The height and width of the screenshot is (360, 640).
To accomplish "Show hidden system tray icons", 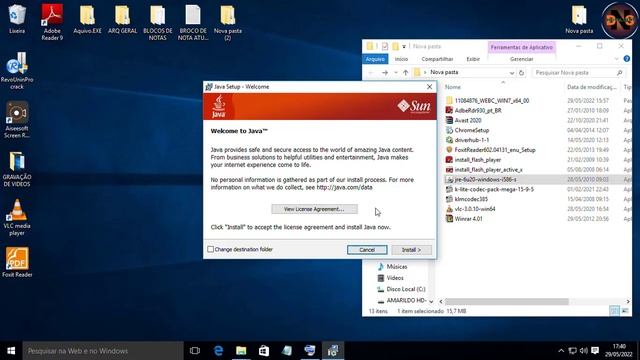I will 561,351.
